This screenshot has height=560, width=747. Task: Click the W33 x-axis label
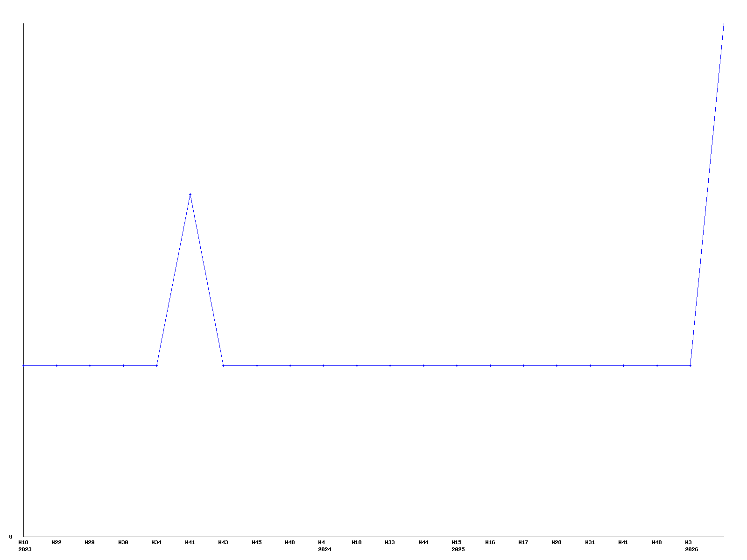(x=390, y=542)
